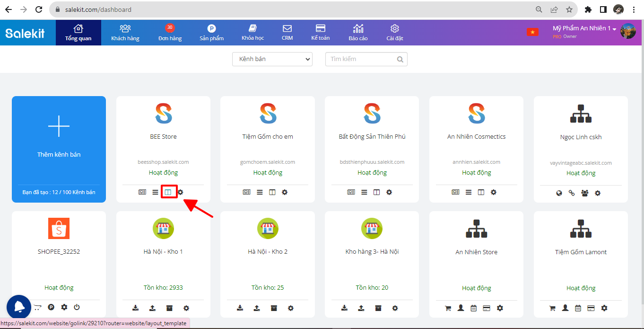Viewport: 644px width, 329px height.
Task: Click the group members icon under Ngọc Linh cskh
Action: [585, 193]
